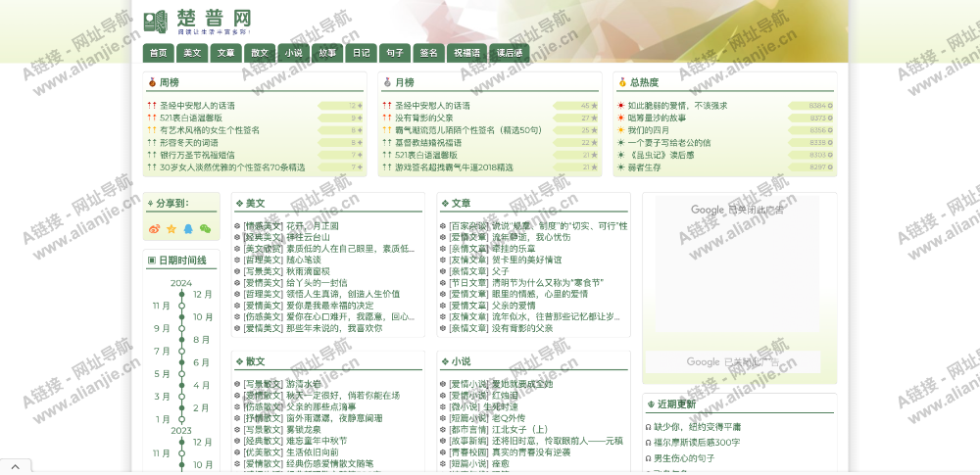980x475 pixels.
Task: Switch to the 日记 navigation tab
Action: tap(361, 53)
